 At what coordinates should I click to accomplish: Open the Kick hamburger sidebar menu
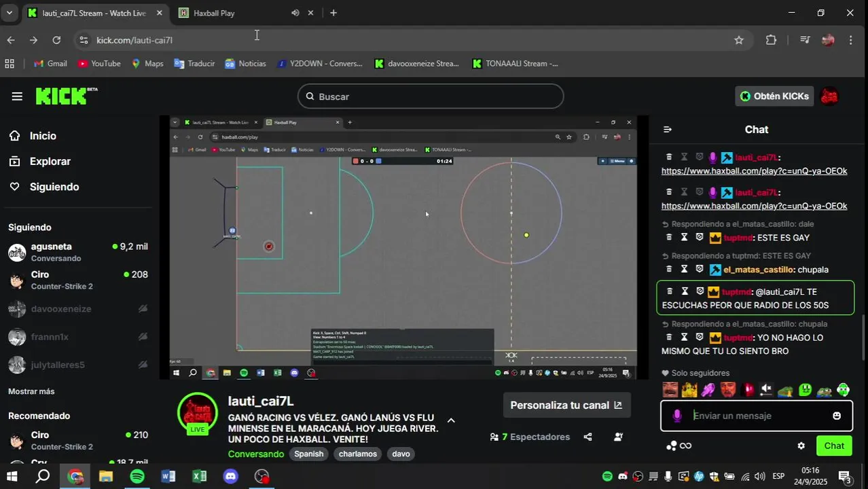(17, 96)
